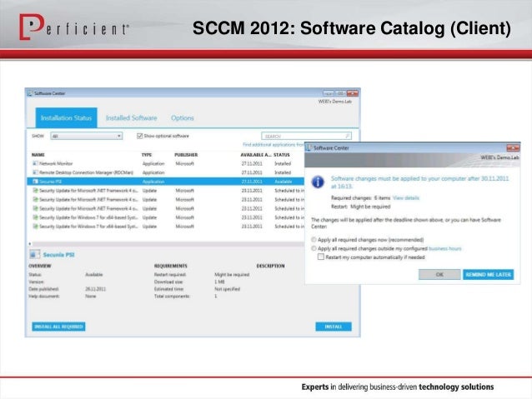Click 'Might be required' in Requirements section
Screen dimensions: 532x399
tap(232, 274)
